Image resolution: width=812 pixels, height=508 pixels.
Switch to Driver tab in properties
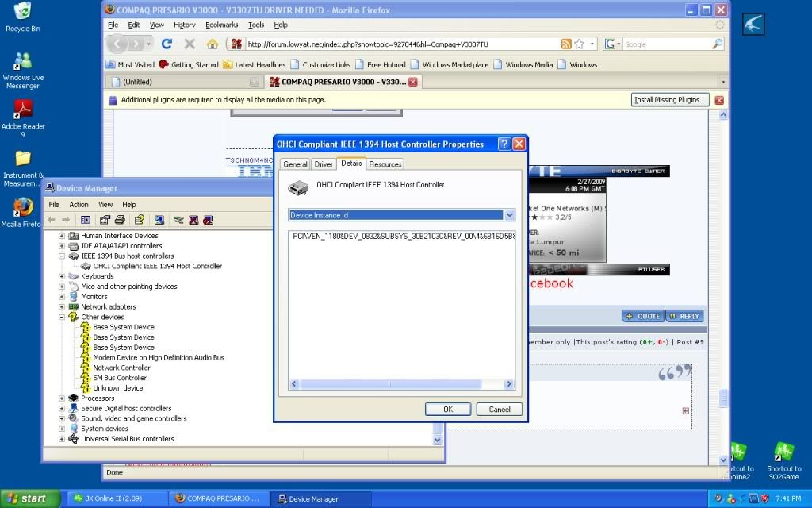click(x=324, y=164)
